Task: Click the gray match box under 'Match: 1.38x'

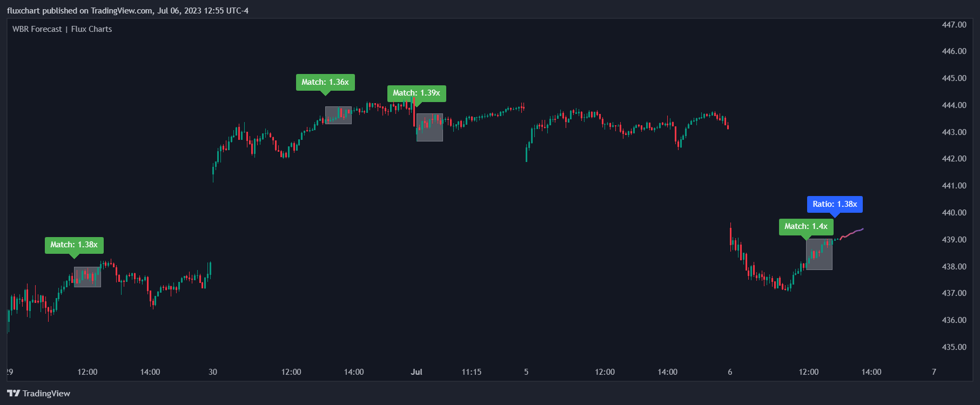Action: click(x=88, y=277)
